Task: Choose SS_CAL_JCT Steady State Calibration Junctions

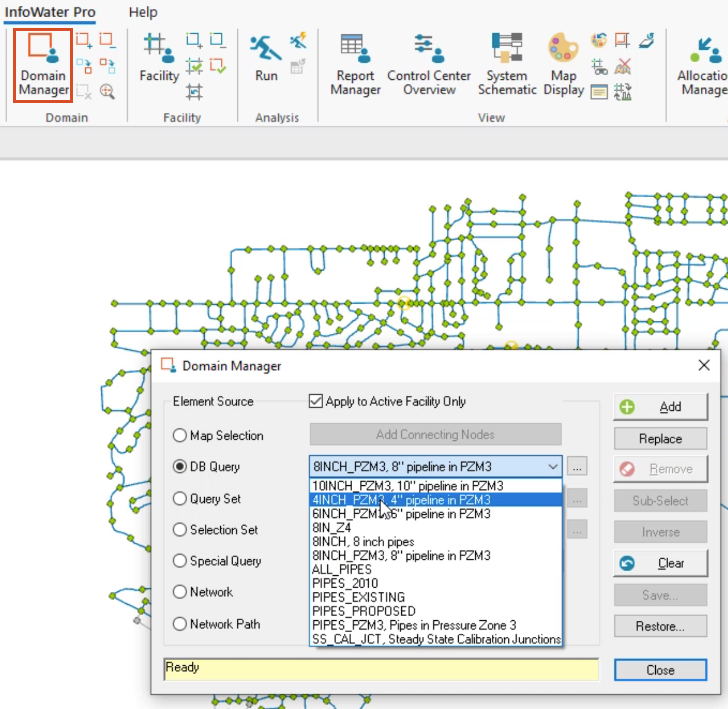Action: pos(436,639)
